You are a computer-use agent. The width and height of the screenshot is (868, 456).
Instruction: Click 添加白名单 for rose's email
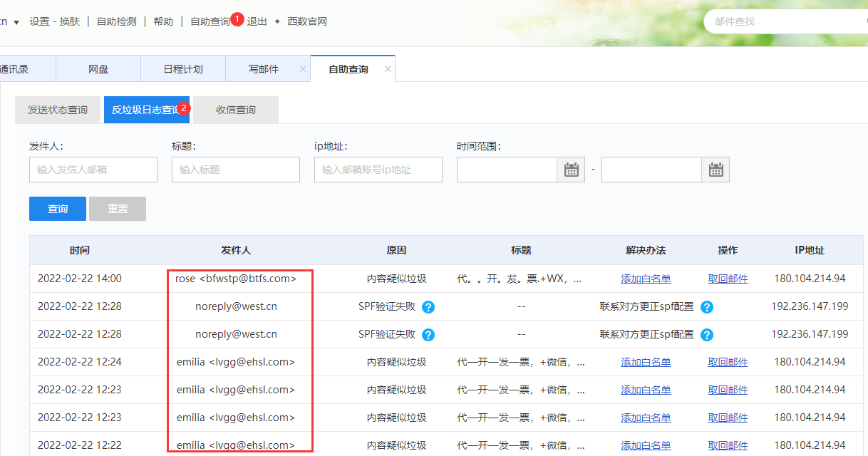tap(646, 279)
